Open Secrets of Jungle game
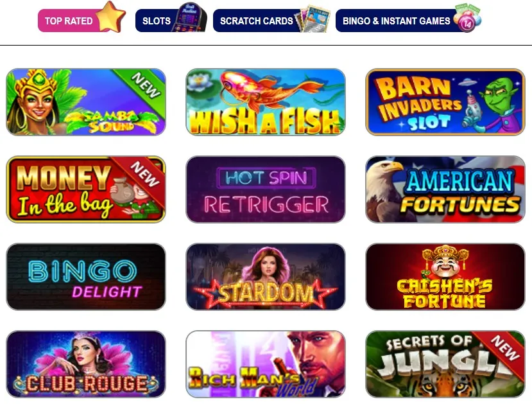Image resolution: width=532 pixels, height=404 pixels. (x=445, y=364)
